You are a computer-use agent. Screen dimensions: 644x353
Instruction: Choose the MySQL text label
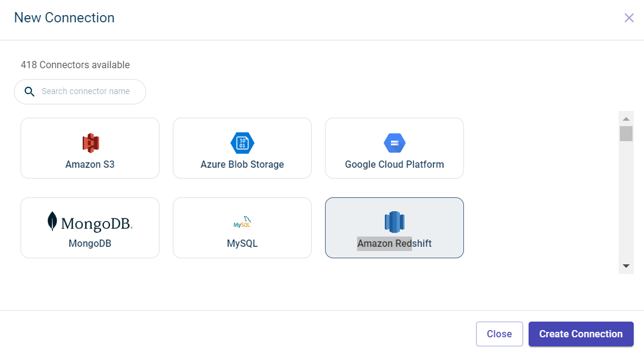[242, 244]
